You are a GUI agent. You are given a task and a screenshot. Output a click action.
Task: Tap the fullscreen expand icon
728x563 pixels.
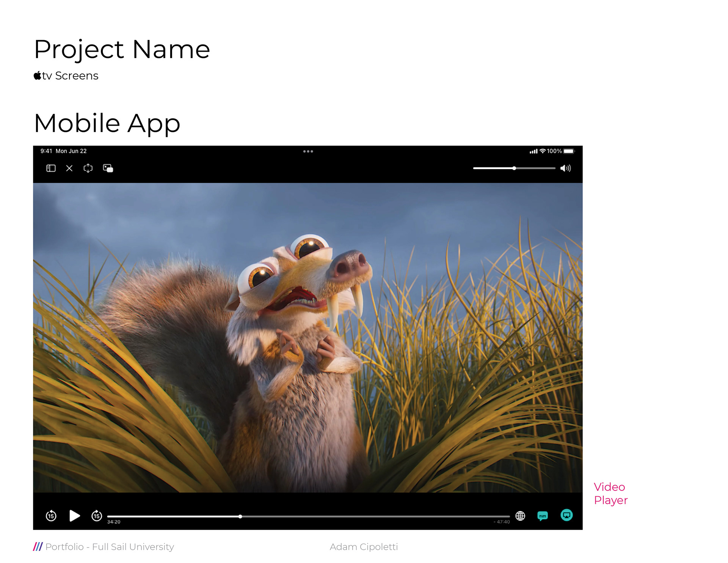[88, 168]
